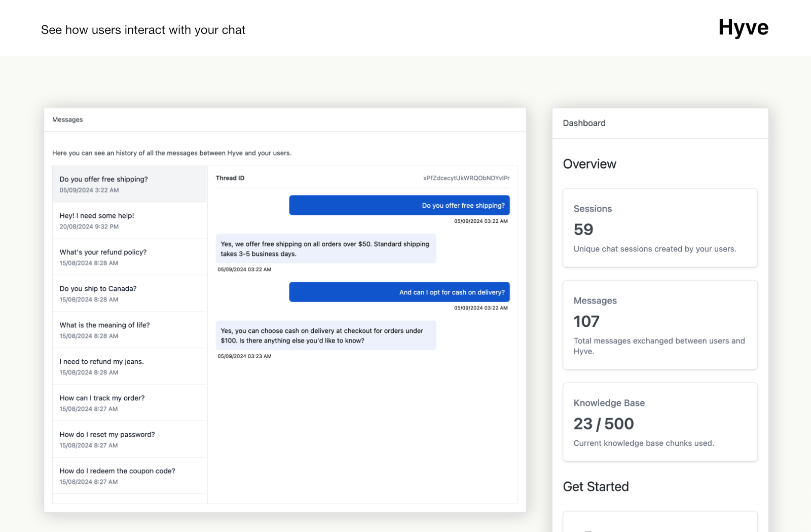The image size is (811, 532).
Task: Open the Messages stats card showing 107
Action: point(660,325)
